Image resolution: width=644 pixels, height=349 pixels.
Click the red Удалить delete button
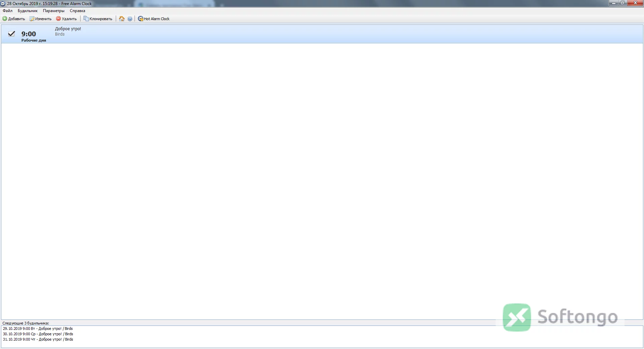point(66,19)
